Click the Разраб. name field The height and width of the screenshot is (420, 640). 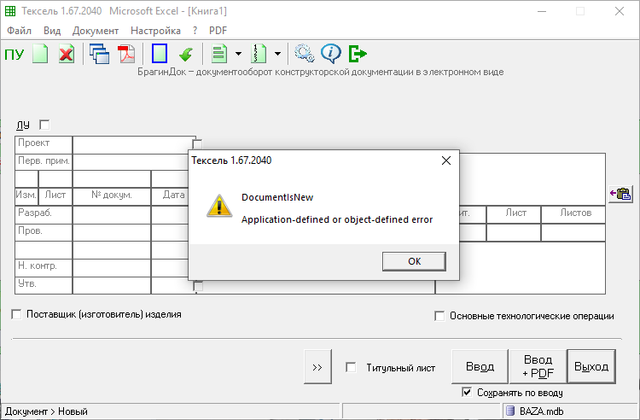tap(111, 215)
